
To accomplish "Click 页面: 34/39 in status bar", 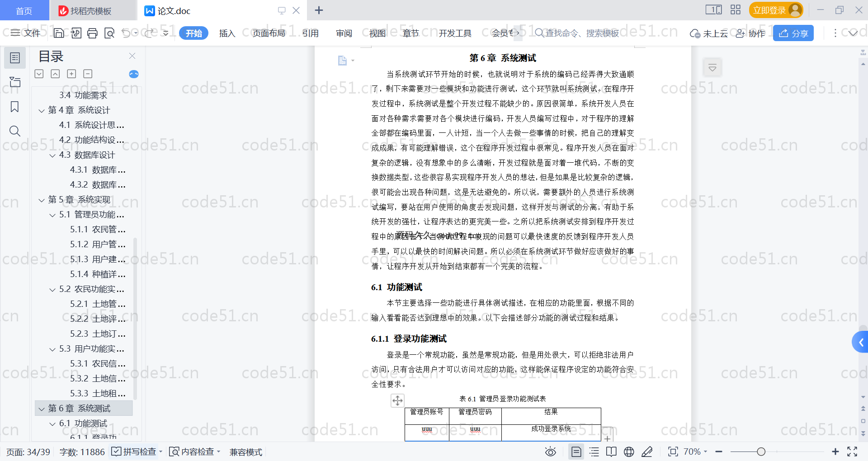I will [28, 452].
